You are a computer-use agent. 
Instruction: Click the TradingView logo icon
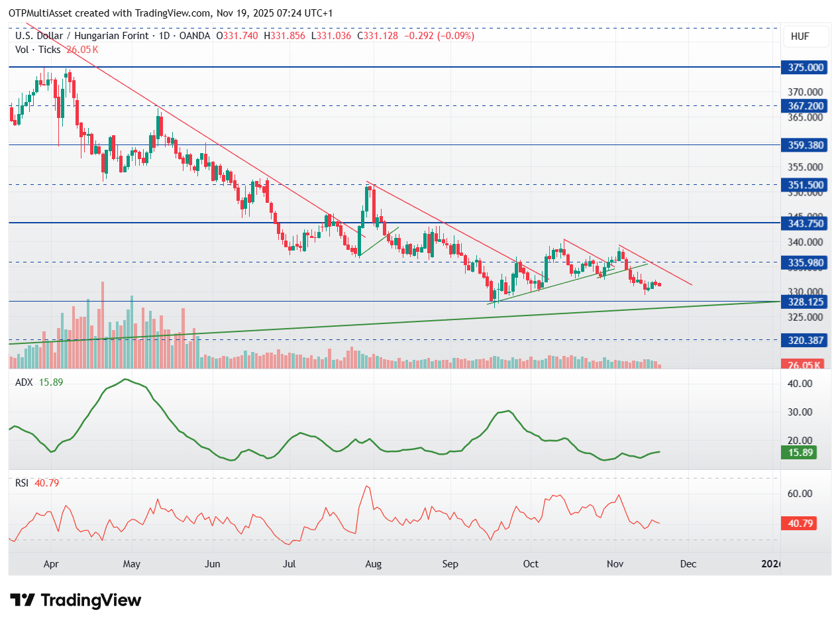pos(23,600)
